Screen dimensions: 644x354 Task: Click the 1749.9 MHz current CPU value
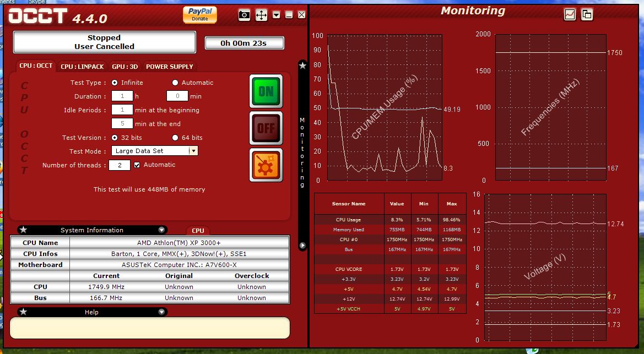(106, 287)
